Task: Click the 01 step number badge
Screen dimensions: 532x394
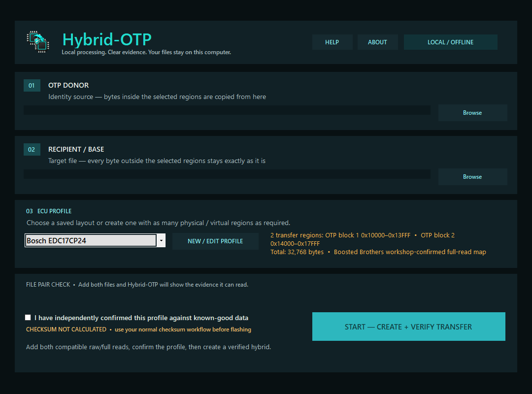Action: pyautogui.click(x=32, y=86)
